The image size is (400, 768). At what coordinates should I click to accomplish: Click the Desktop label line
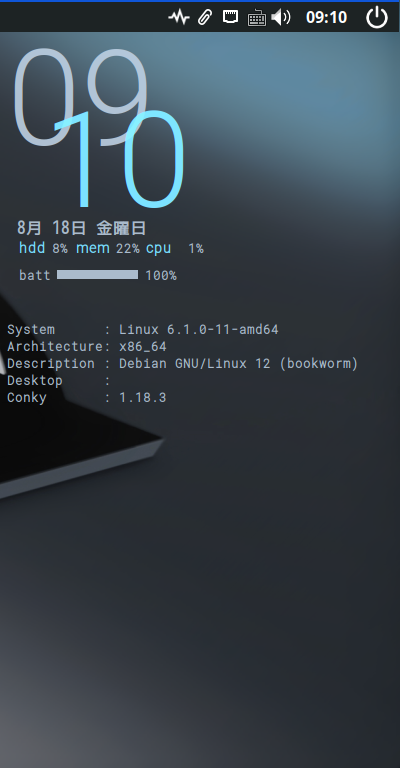click(58, 381)
